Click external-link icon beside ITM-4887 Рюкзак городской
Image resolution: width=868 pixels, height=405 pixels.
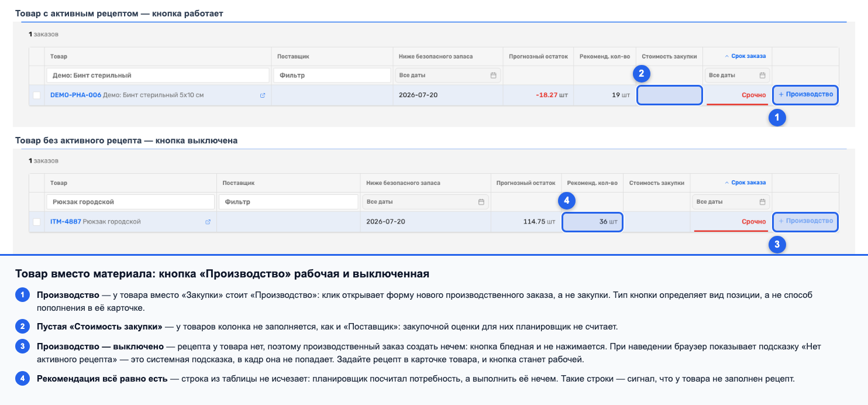coord(208,222)
